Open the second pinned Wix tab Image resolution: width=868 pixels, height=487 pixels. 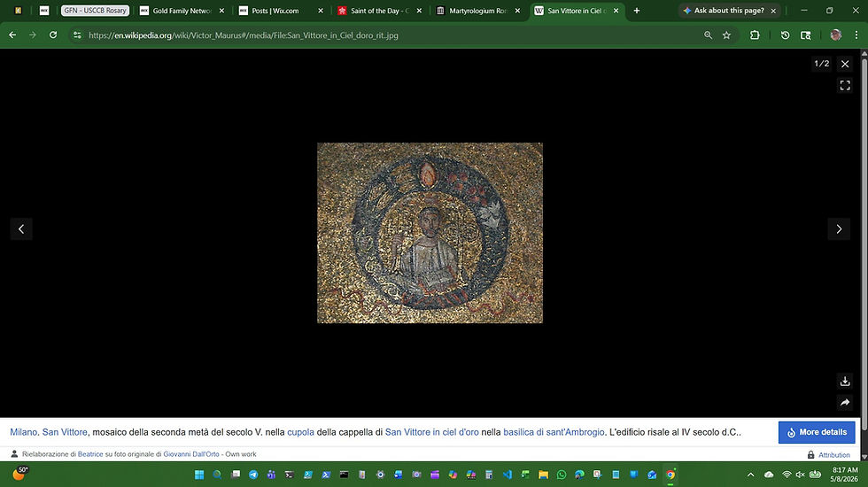[44, 11]
